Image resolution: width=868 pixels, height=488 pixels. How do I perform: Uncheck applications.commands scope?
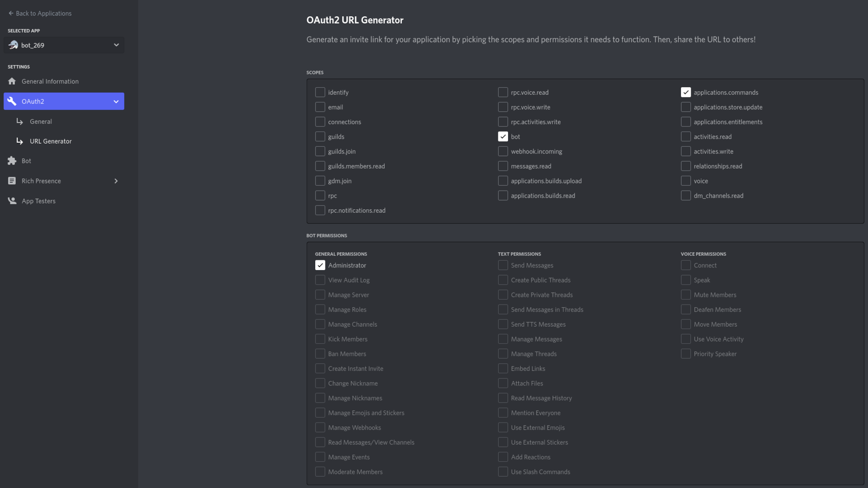click(x=686, y=92)
